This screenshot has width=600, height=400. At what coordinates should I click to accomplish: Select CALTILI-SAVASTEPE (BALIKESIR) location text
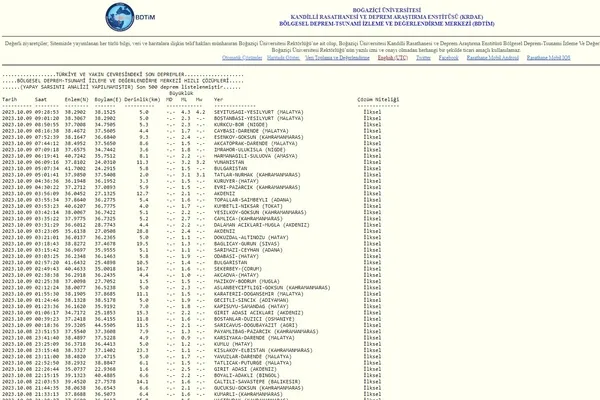click(257, 382)
